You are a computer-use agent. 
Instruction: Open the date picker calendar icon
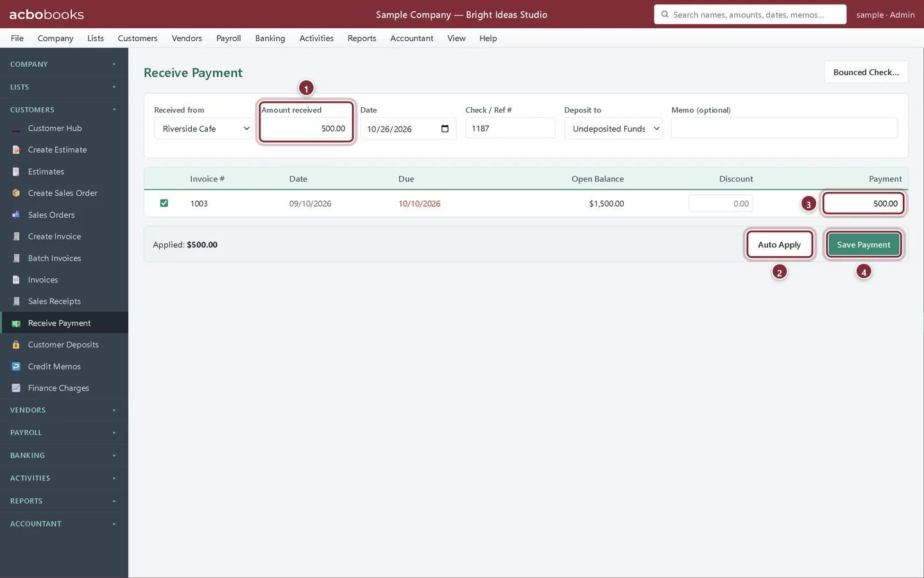445,128
